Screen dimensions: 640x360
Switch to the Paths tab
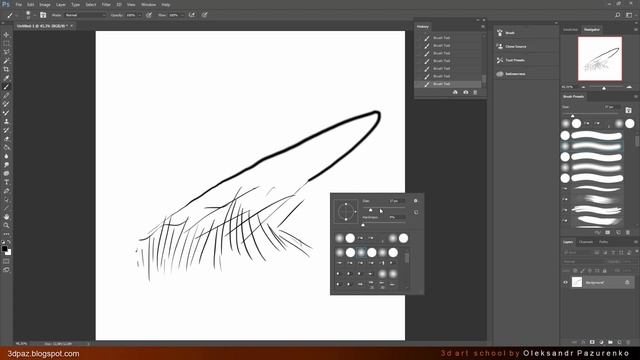coord(603,242)
